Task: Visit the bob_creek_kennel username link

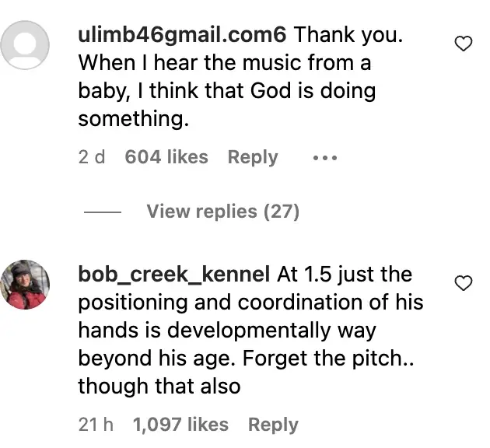Action: pyautogui.click(x=174, y=275)
